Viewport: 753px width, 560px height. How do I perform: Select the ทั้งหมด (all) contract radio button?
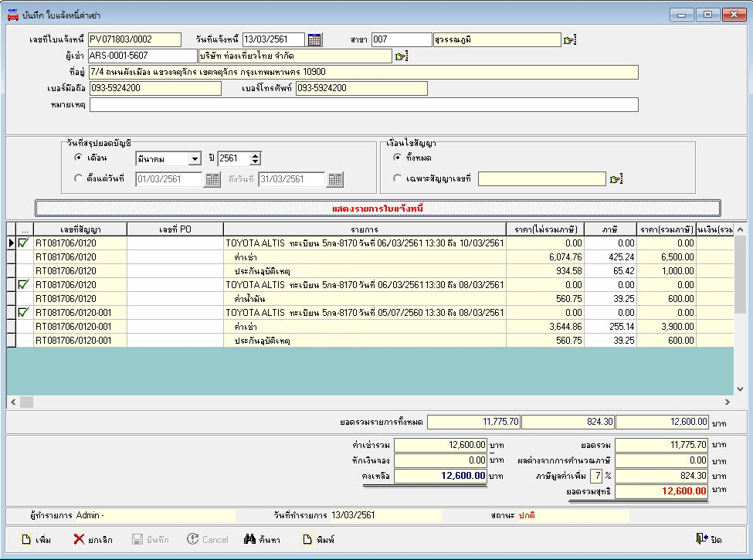pos(397,157)
